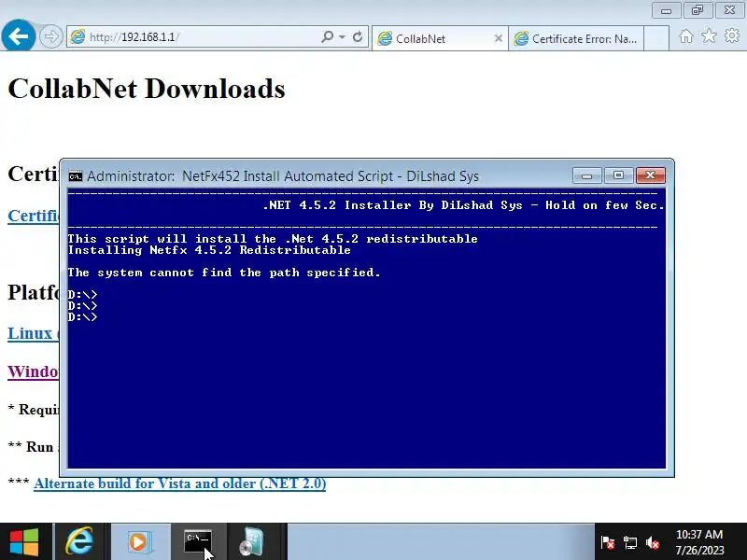Viewport: 747px width, 560px height.
Task: Open a new blank tab button
Action: click(656, 38)
